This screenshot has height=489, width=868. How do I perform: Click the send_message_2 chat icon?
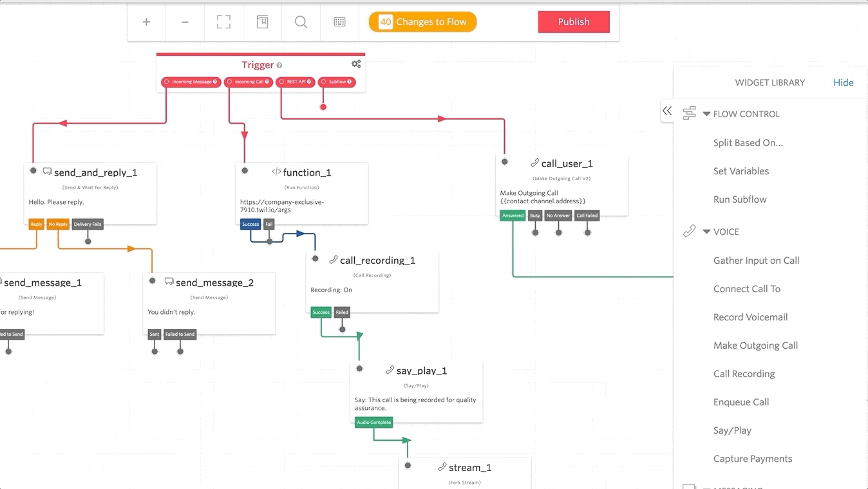click(x=169, y=282)
